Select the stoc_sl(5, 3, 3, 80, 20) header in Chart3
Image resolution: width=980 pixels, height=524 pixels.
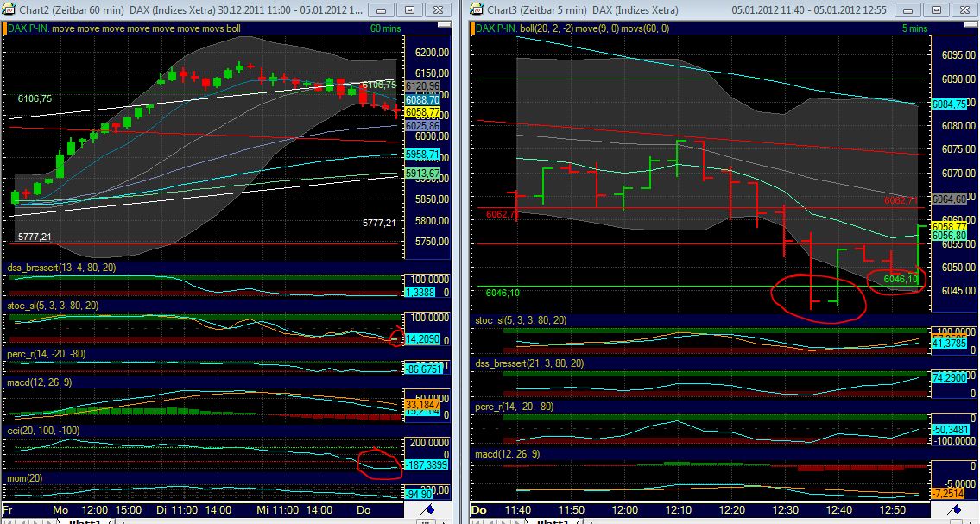point(521,319)
